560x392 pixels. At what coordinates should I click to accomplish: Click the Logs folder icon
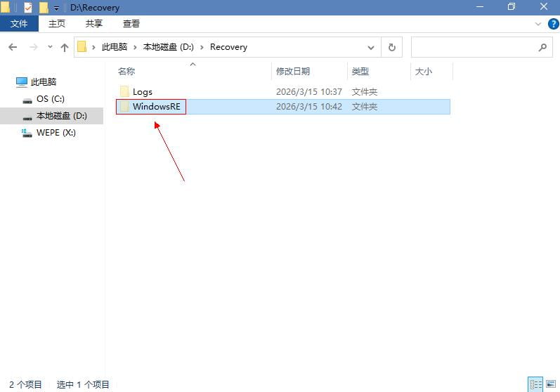[124, 92]
